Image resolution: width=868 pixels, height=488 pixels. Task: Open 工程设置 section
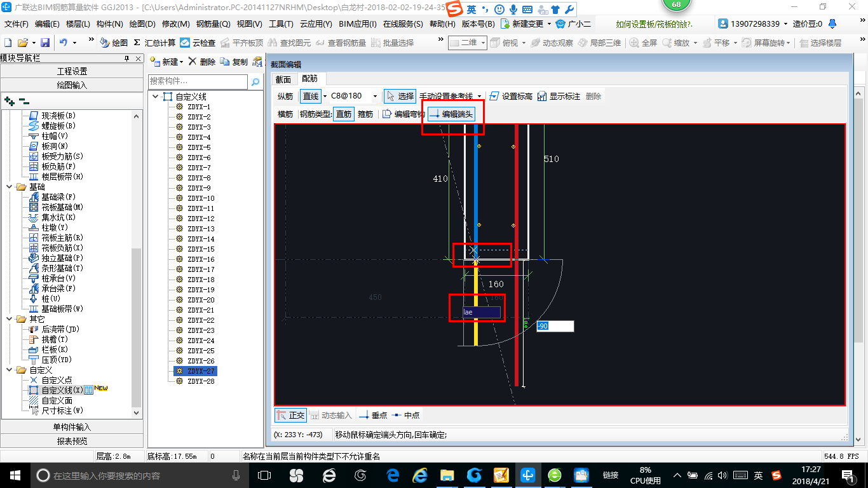[72, 71]
